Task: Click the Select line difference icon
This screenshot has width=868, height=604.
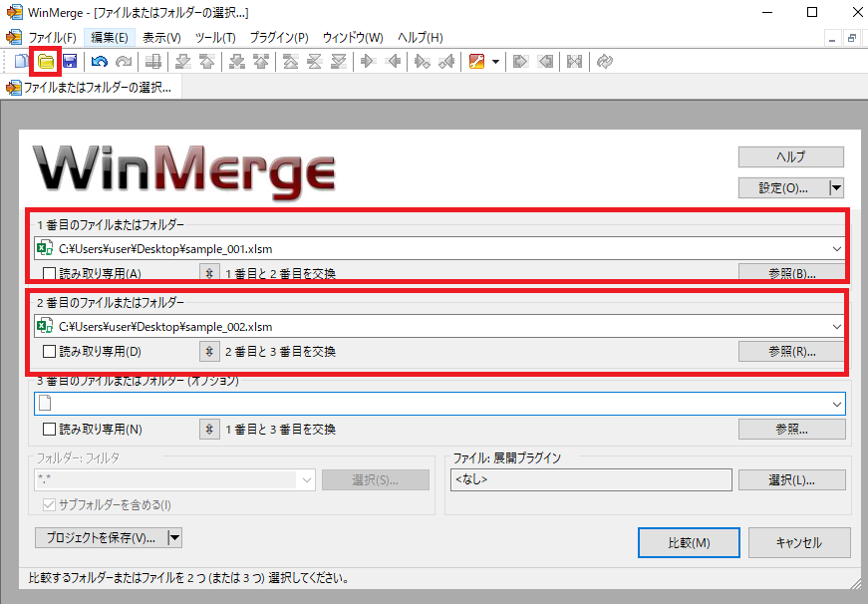Action: pyautogui.click(x=152, y=61)
